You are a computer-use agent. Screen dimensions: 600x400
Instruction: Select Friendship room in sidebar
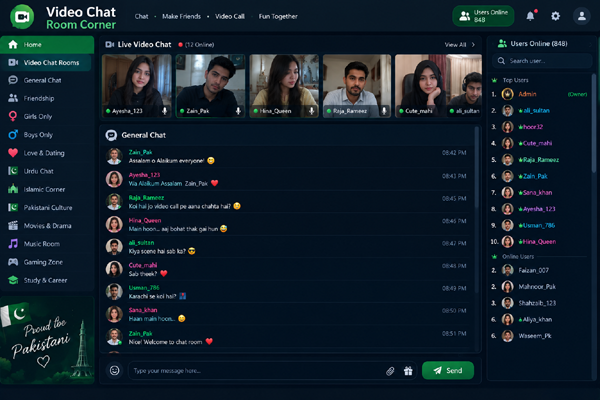(x=46, y=98)
